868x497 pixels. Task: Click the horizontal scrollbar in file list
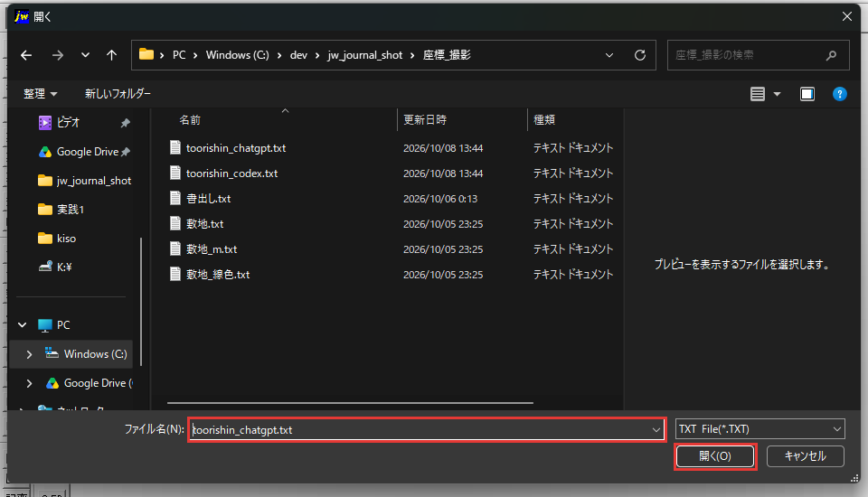pyautogui.click(x=351, y=403)
